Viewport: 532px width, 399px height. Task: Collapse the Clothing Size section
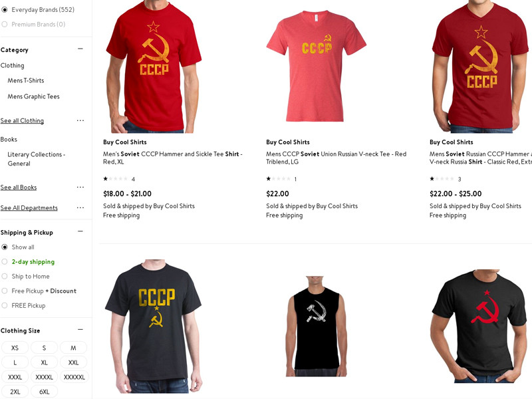coord(80,329)
